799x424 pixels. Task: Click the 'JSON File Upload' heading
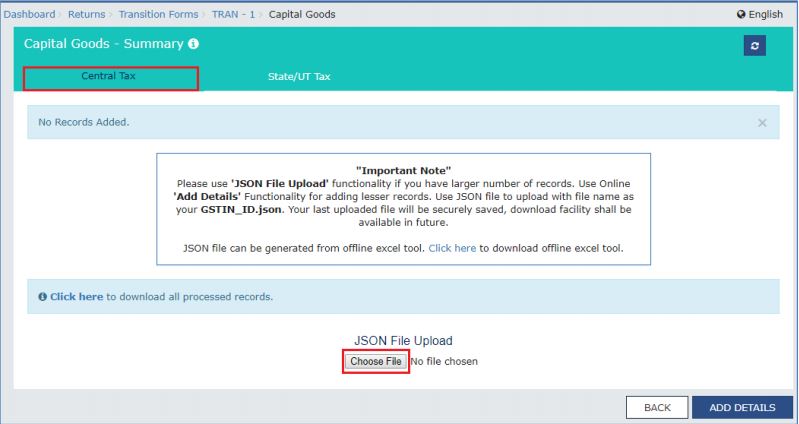[x=403, y=340]
